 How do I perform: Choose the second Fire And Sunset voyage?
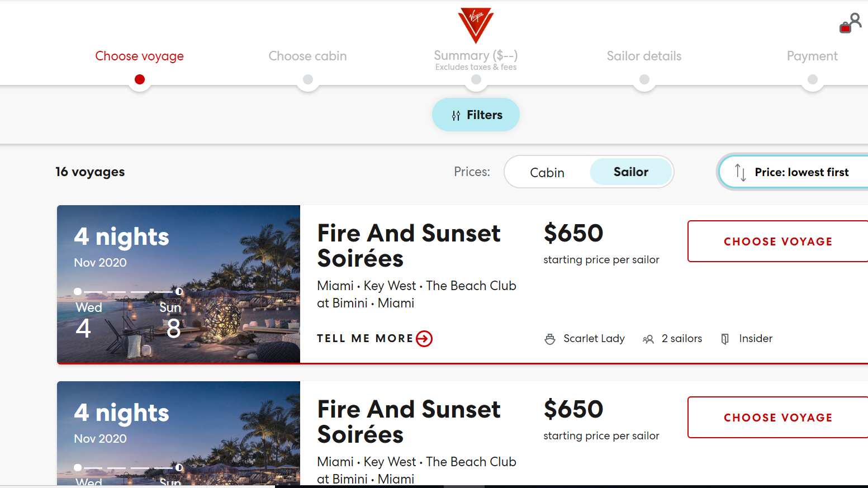pyautogui.click(x=777, y=418)
